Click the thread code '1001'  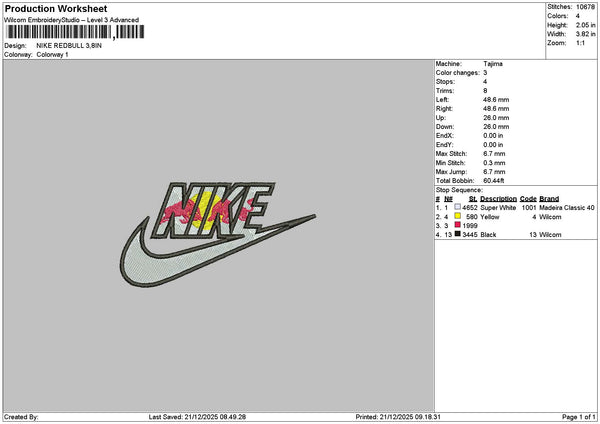click(529, 208)
